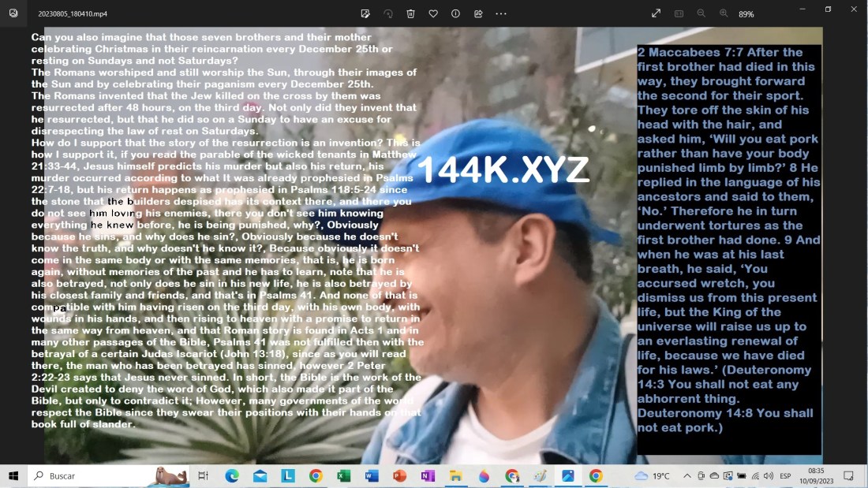Open file info panel icon

pos(455,13)
